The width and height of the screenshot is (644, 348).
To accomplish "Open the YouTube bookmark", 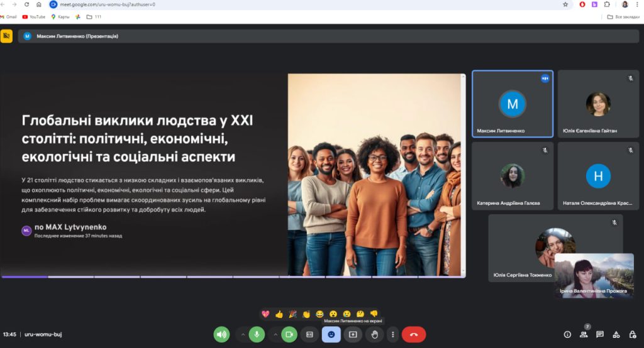I will pos(34,17).
